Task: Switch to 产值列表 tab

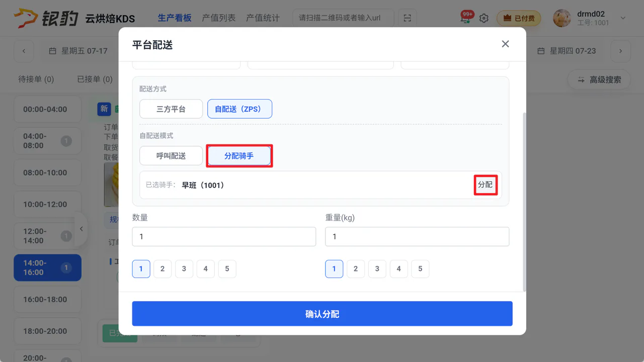Action: point(219,18)
